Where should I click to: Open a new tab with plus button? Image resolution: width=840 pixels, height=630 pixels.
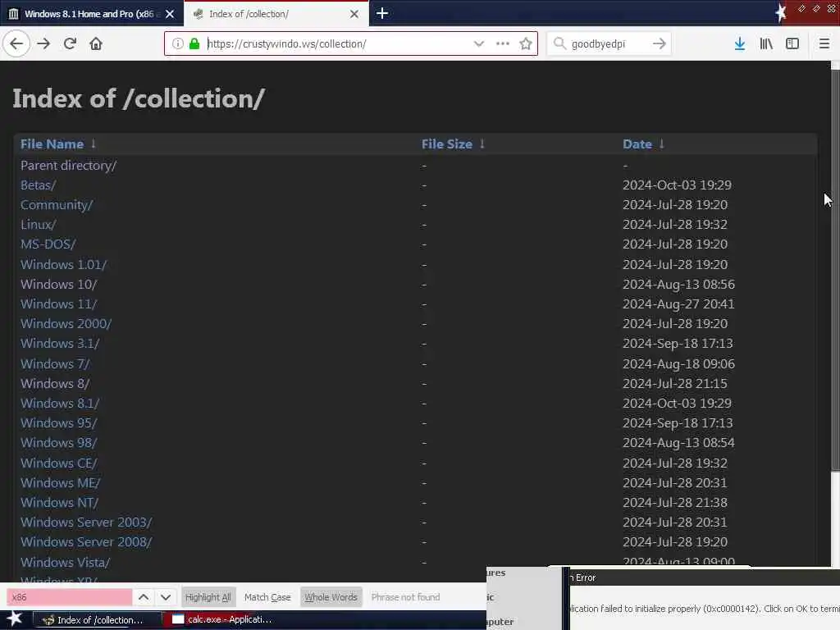[x=382, y=13]
